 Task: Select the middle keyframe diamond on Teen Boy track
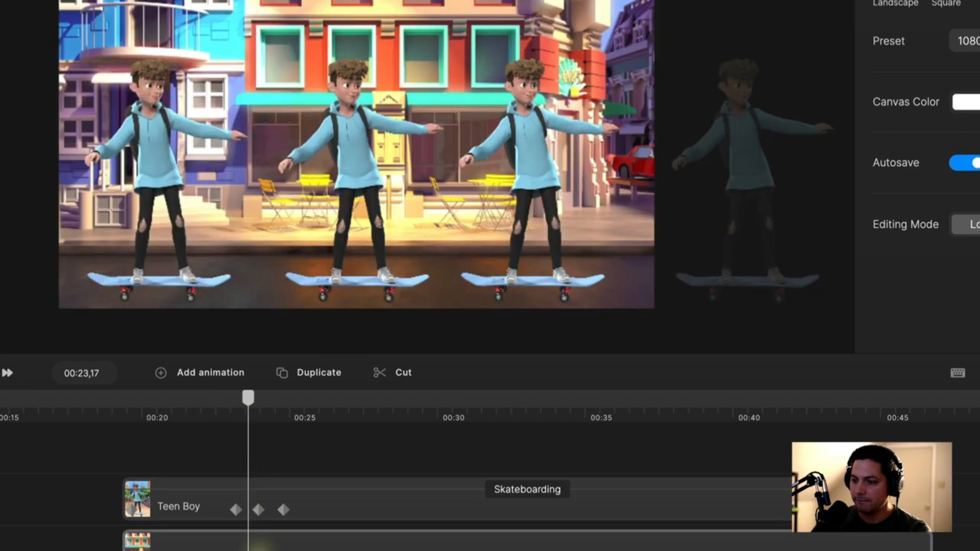[x=259, y=509]
